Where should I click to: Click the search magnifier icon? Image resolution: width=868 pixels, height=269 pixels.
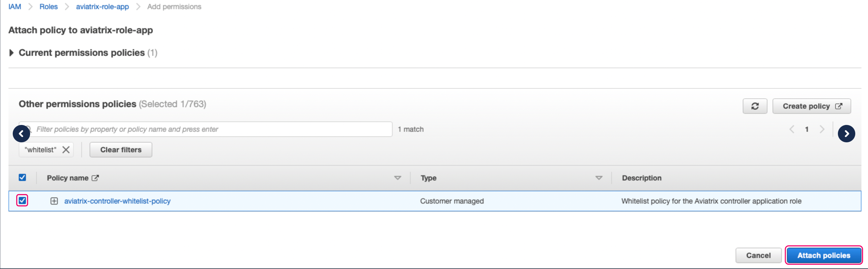pyautogui.click(x=29, y=129)
